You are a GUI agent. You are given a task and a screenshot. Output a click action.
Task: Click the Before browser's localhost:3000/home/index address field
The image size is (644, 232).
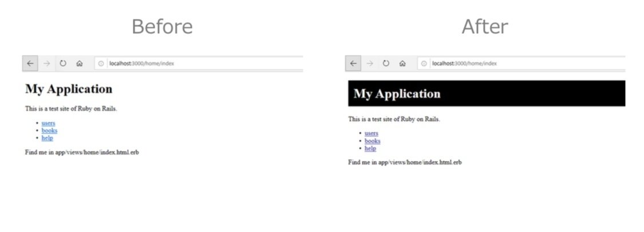199,64
